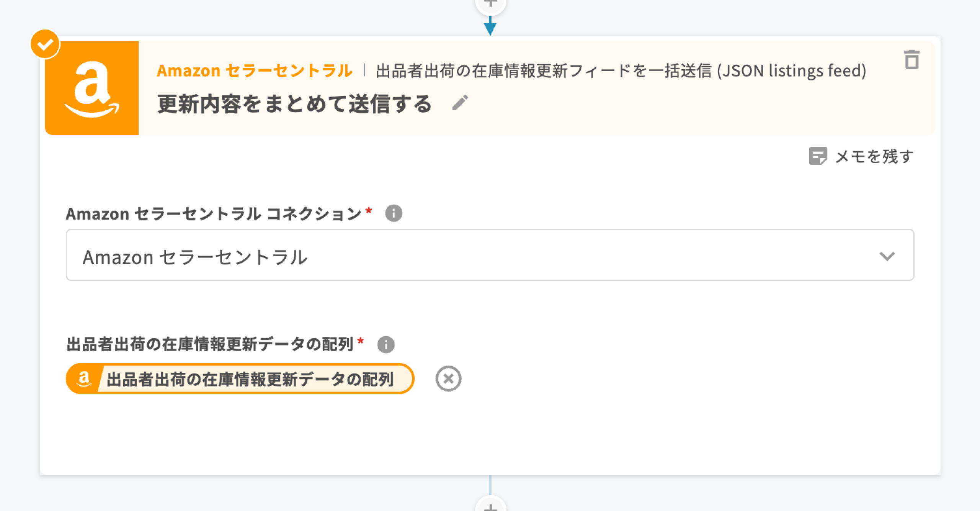Click info icon beside コネクション label
This screenshot has width=980, height=511.
coord(394,213)
